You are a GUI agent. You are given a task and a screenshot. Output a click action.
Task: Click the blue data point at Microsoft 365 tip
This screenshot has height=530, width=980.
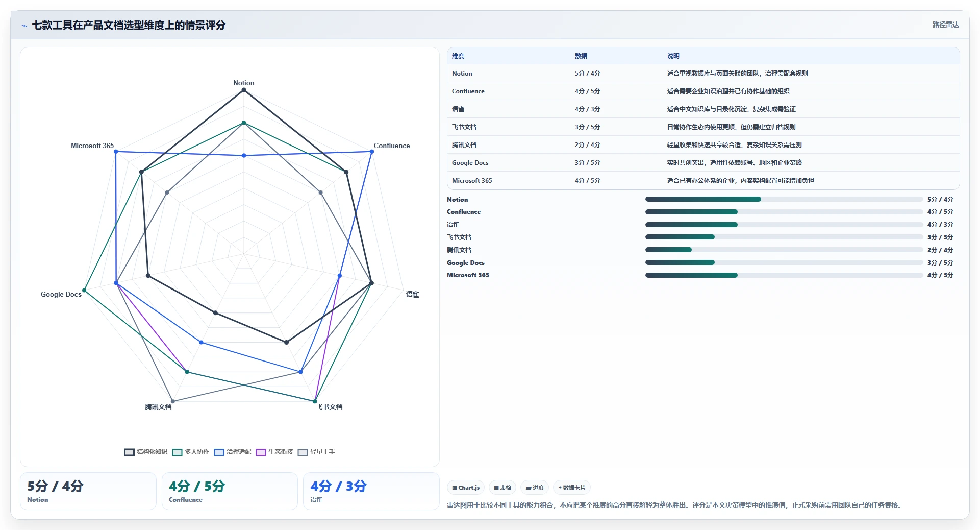point(116,152)
